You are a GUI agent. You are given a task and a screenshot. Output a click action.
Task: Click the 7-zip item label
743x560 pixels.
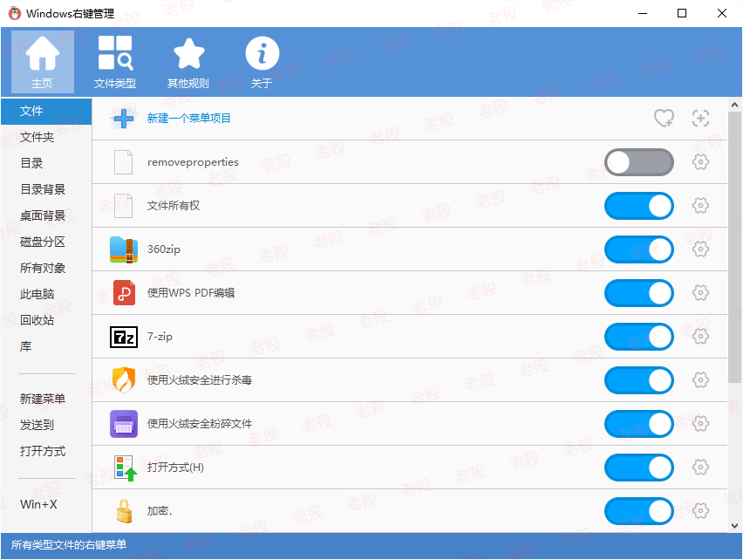[x=160, y=337]
